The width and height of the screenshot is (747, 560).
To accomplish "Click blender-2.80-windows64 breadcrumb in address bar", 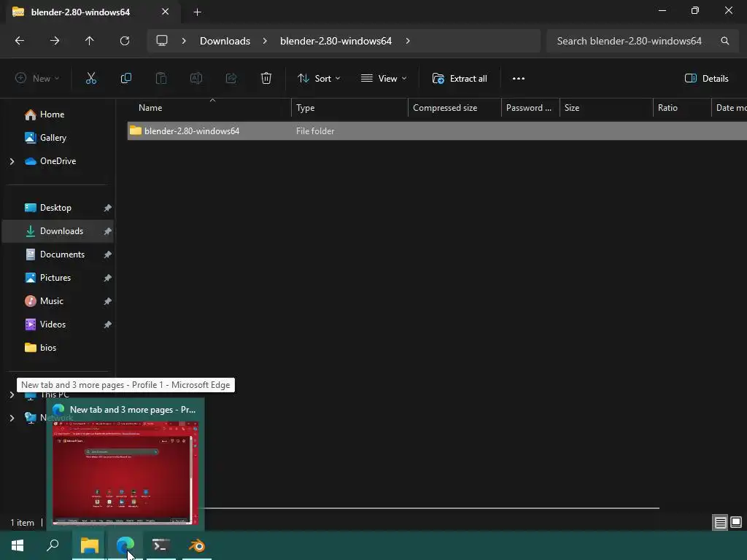I will click(x=336, y=41).
